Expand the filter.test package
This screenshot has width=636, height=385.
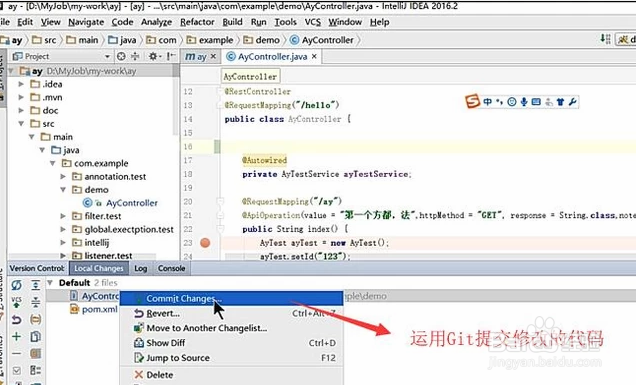pyautogui.click(x=63, y=216)
